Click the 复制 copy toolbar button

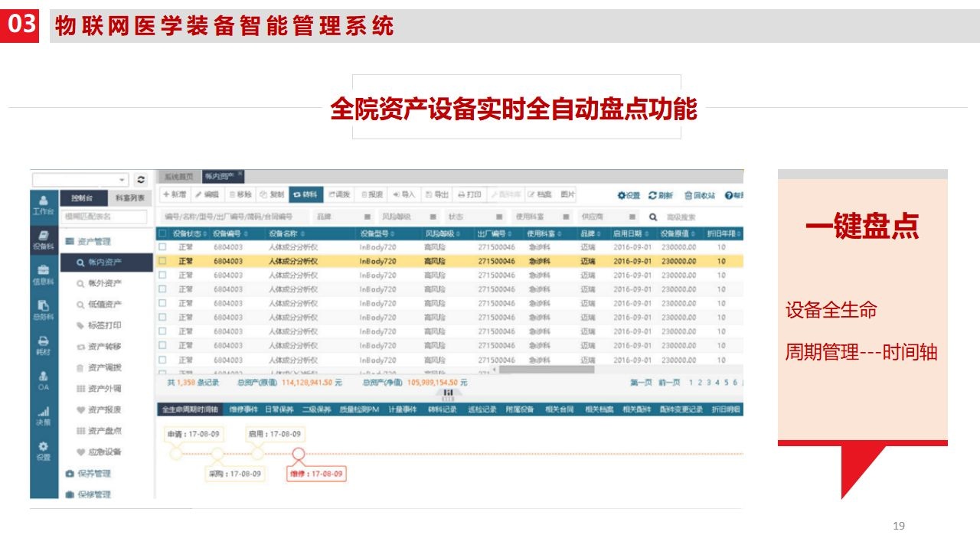pyautogui.click(x=273, y=195)
